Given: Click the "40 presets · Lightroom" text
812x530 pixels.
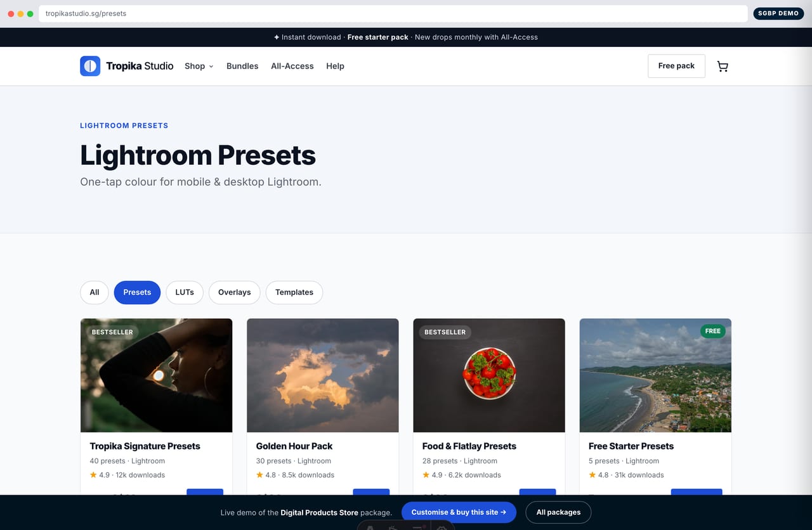Looking at the screenshot, I should tap(128, 461).
